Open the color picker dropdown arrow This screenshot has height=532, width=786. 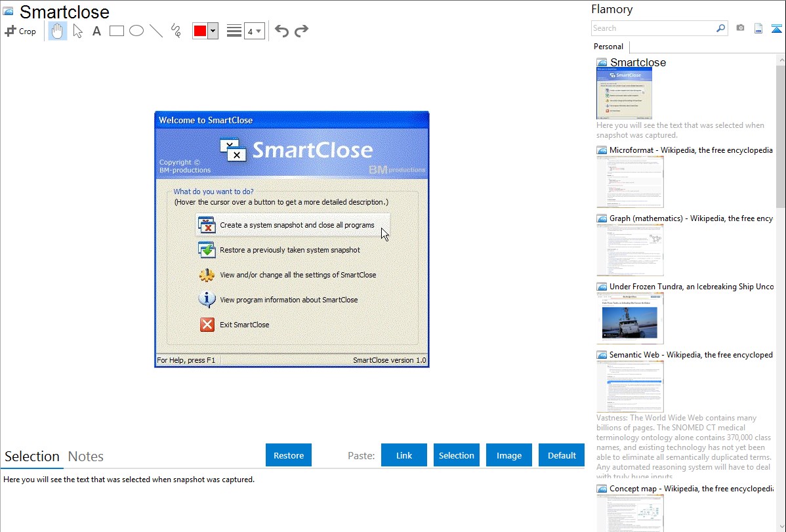click(213, 31)
